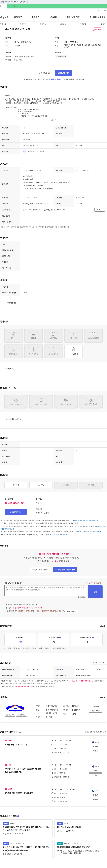Switch to the 근무조건 tab

click(23, 24)
